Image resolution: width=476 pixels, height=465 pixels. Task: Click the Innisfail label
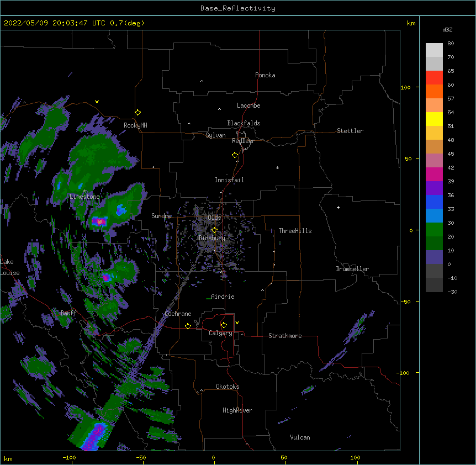coord(229,180)
